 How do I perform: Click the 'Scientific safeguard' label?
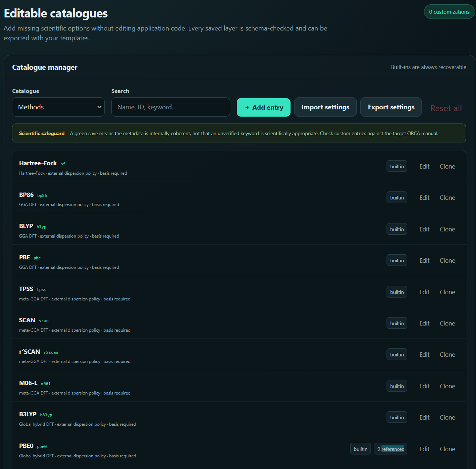[x=42, y=133]
